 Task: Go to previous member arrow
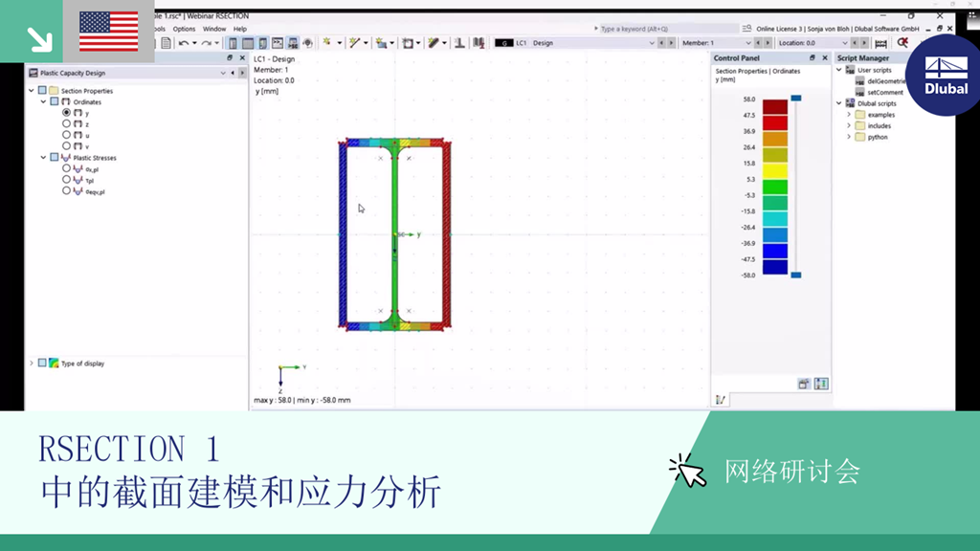[758, 43]
